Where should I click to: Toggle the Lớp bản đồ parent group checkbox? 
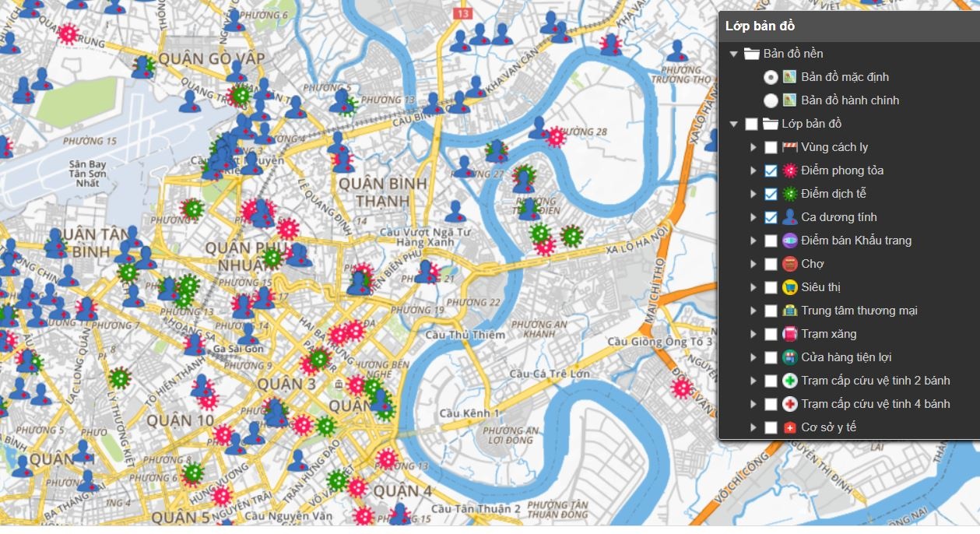(751, 124)
